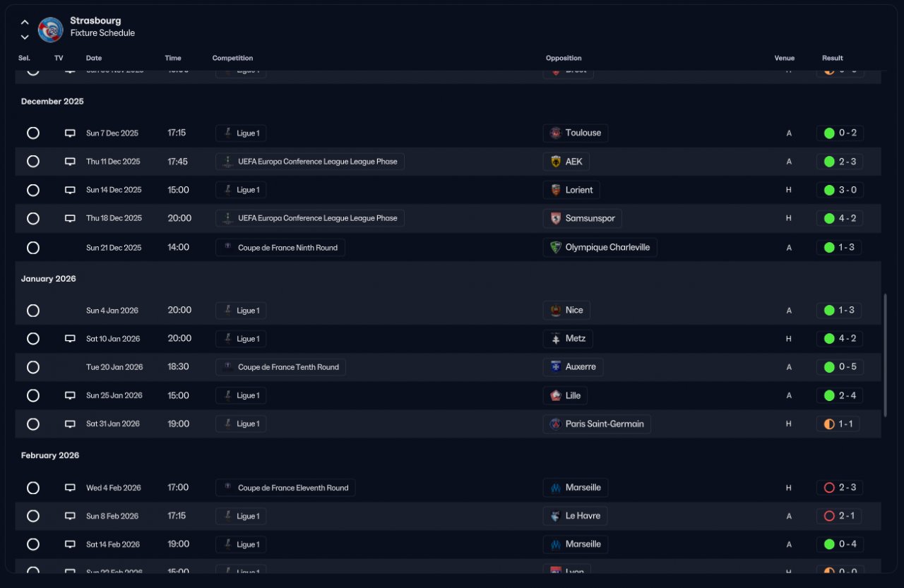
Task: Sort fixtures by the Date column header
Action: pyautogui.click(x=94, y=59)
